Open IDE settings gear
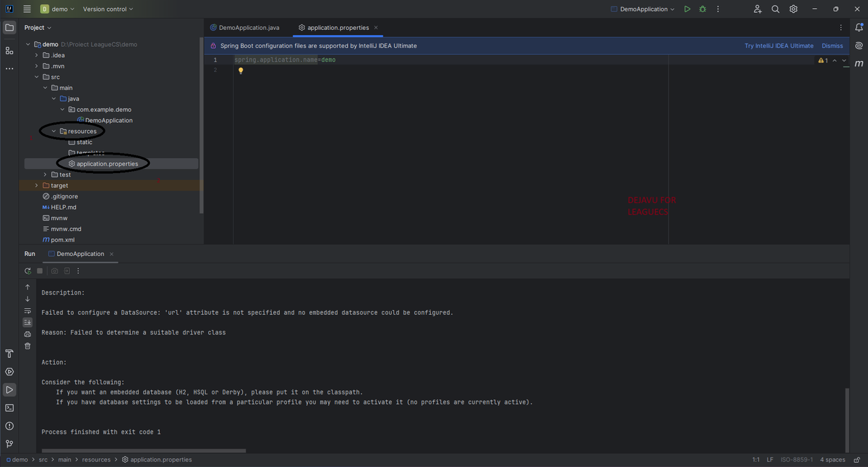Screen dimensions: 868x467 [793, 9]
